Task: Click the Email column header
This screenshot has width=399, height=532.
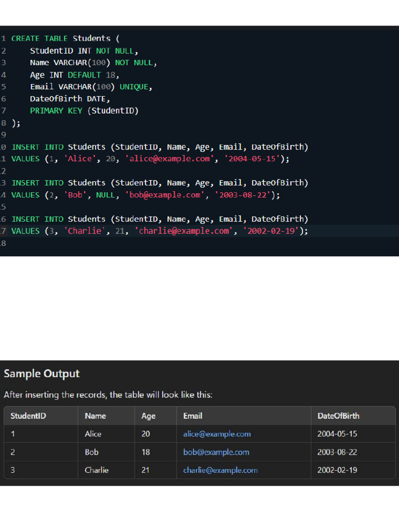Action: pyautogui.click(x=193, y=416)
